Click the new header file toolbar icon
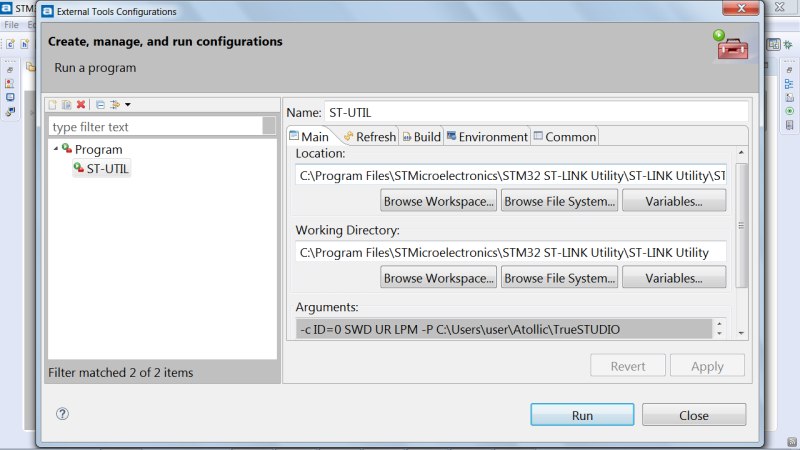This screenshot has width=800, height=450. point(24,44)
